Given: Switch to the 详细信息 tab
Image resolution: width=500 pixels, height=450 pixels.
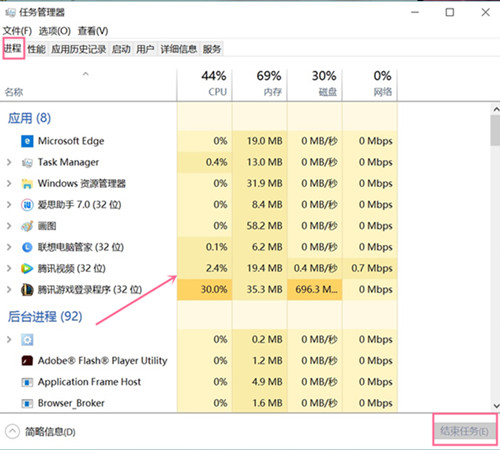Looking at the screenshot, I should (x=179, y=49).
